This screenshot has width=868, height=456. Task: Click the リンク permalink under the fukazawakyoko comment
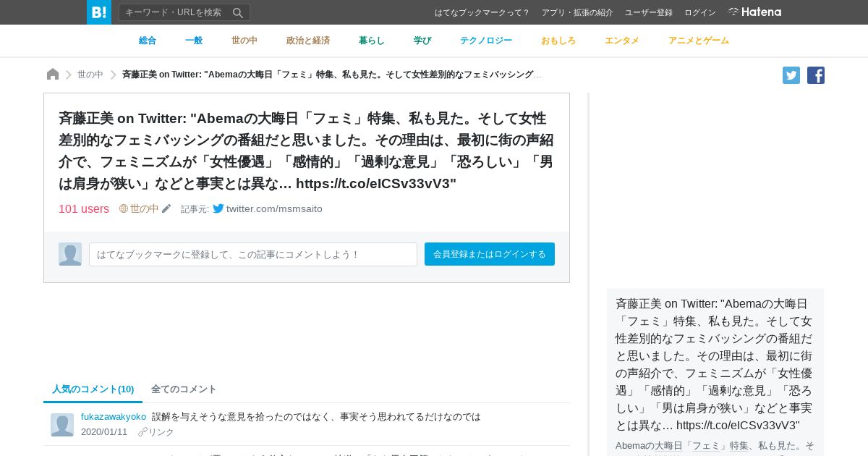[x=156, y=432]
